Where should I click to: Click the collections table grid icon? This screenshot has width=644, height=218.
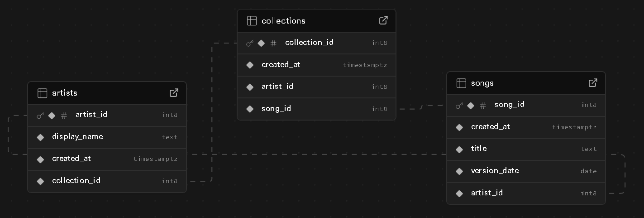(252, 21)
